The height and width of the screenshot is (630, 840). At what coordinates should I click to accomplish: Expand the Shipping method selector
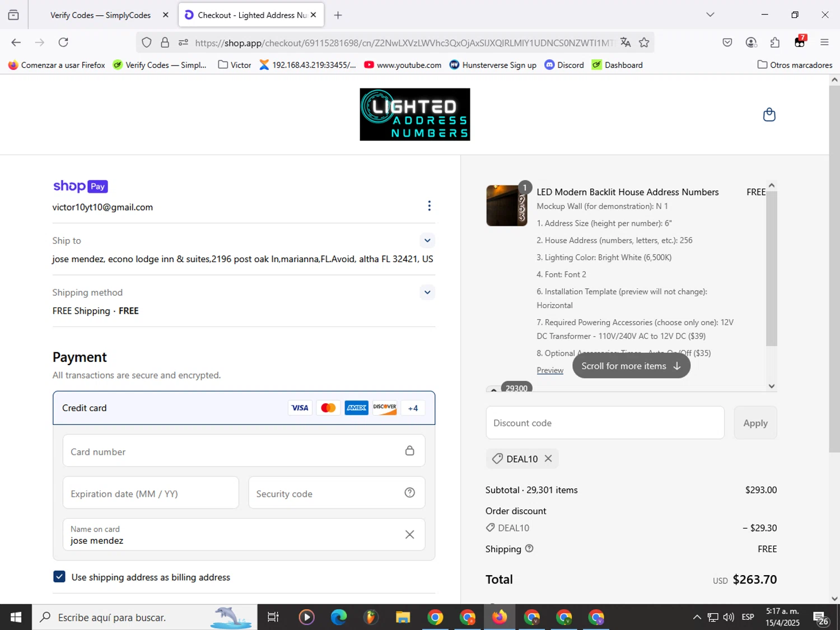coord(427,292)
